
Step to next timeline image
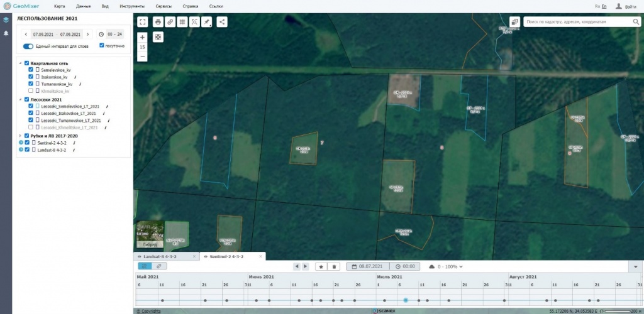point(305,266)
